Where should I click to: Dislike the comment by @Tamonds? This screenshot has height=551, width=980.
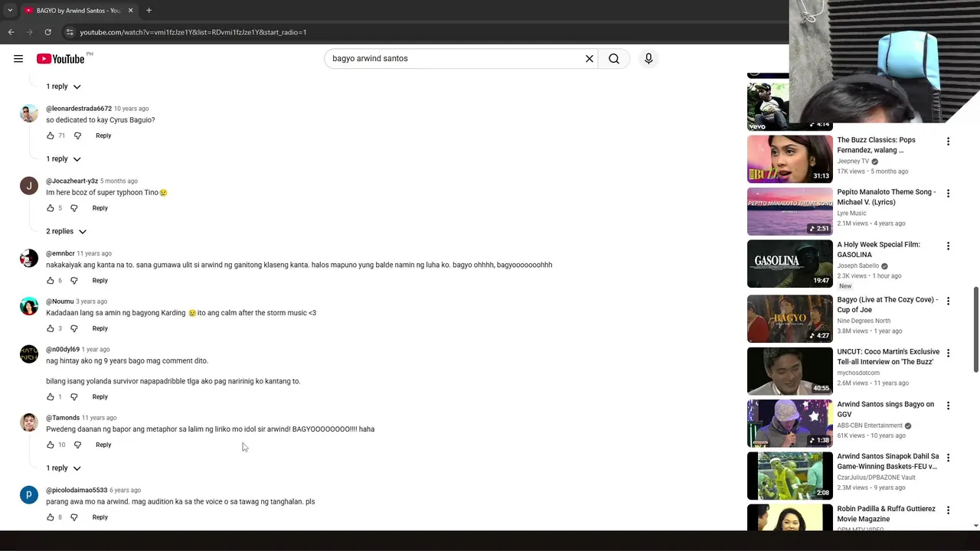tap(77, 445)
